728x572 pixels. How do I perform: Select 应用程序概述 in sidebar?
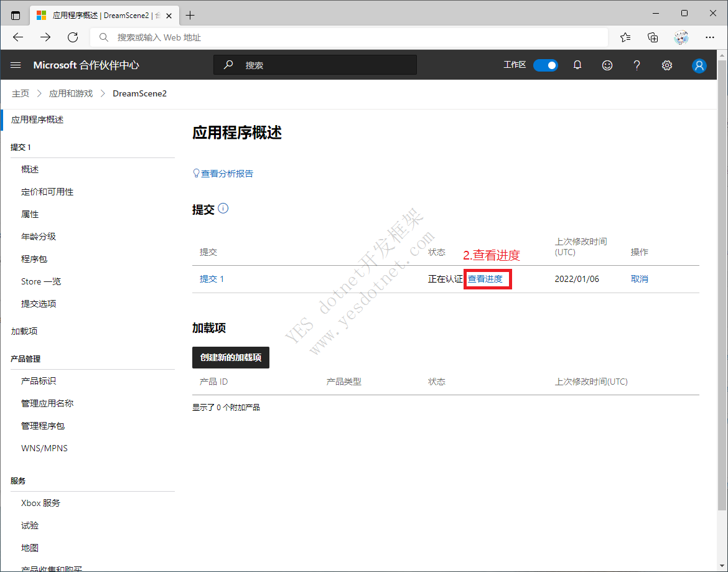(37, 120)
